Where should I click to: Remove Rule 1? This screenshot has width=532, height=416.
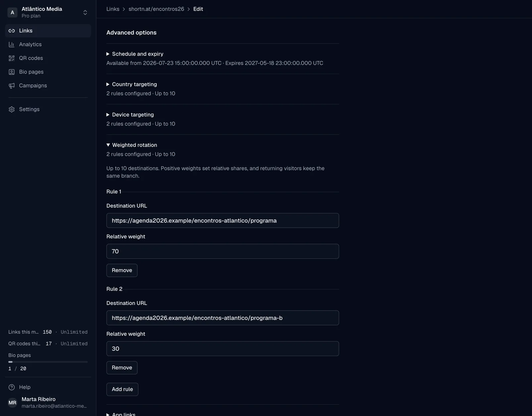point(122,270)
